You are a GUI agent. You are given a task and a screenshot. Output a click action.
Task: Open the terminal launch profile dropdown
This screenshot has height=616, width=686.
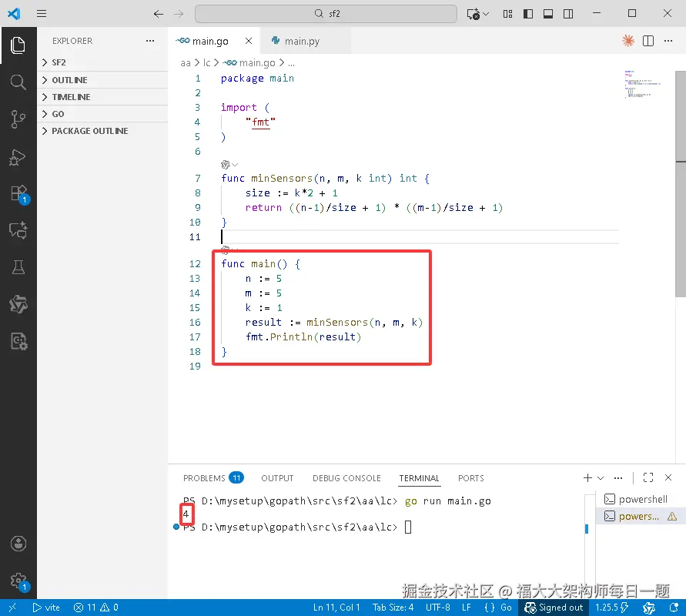[x=601, y=477]
